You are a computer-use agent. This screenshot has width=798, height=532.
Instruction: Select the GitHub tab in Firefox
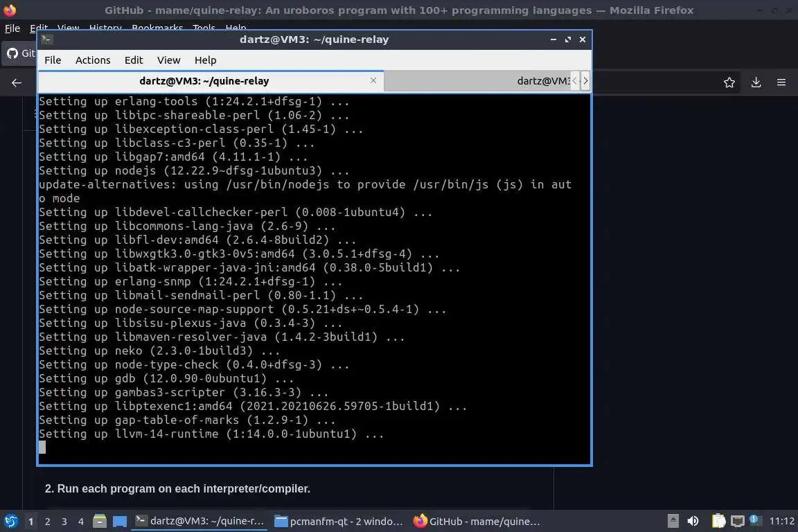tap(20, 53)
